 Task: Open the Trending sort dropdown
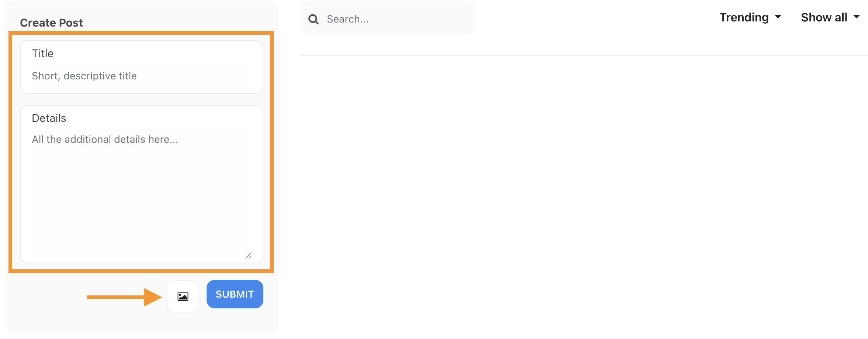pyautogui.click(x=750, y=17)
